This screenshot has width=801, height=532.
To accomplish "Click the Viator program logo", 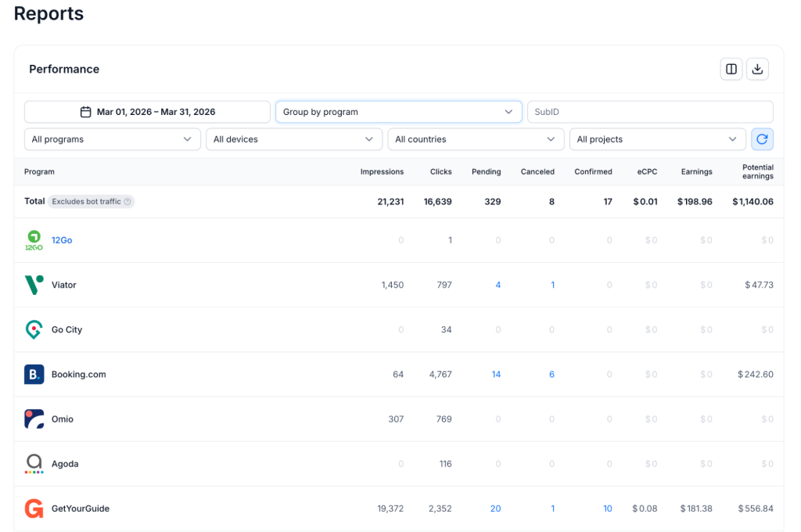I will (x=34, y=285).
